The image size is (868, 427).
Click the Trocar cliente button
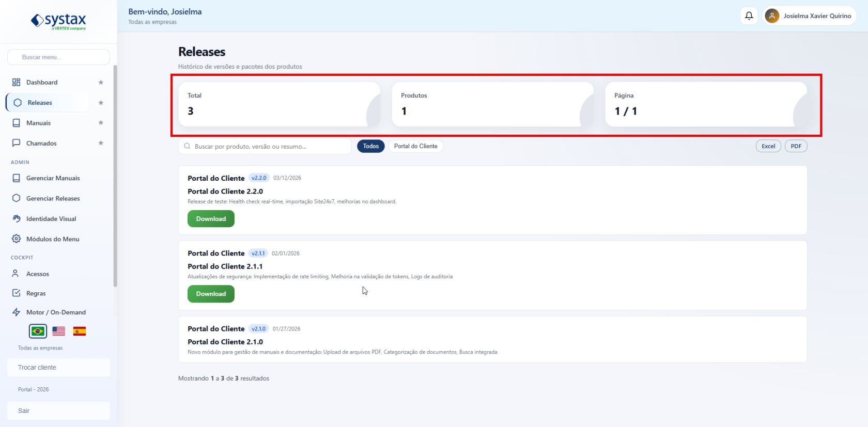pos(58,368)
